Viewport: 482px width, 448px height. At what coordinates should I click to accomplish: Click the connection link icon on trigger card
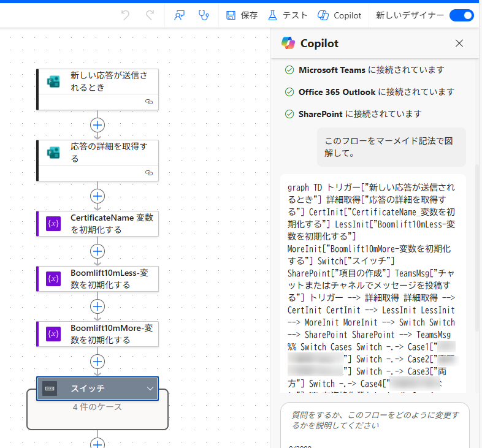tap(149, 102)
